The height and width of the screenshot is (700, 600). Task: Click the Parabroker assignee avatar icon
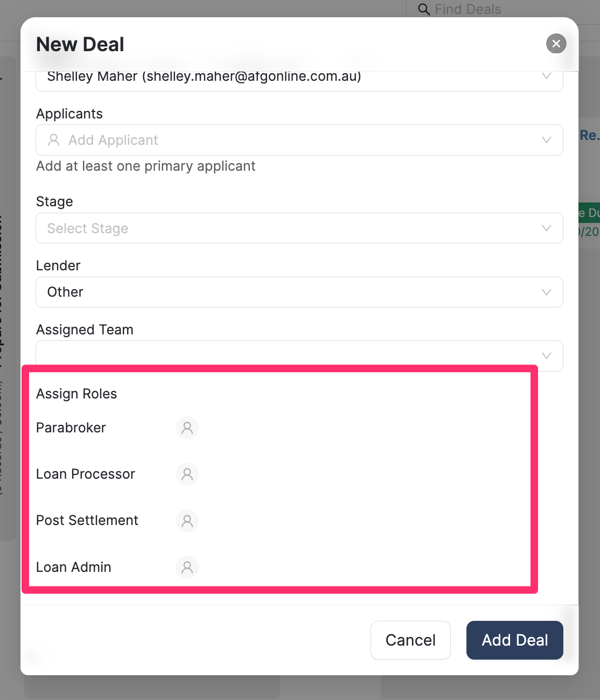pos(187,428)
